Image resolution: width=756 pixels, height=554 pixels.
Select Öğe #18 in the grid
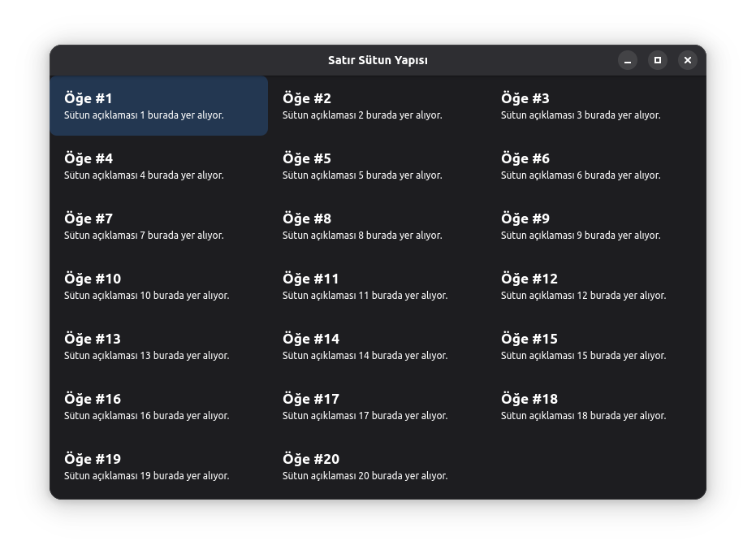[595, 407]
